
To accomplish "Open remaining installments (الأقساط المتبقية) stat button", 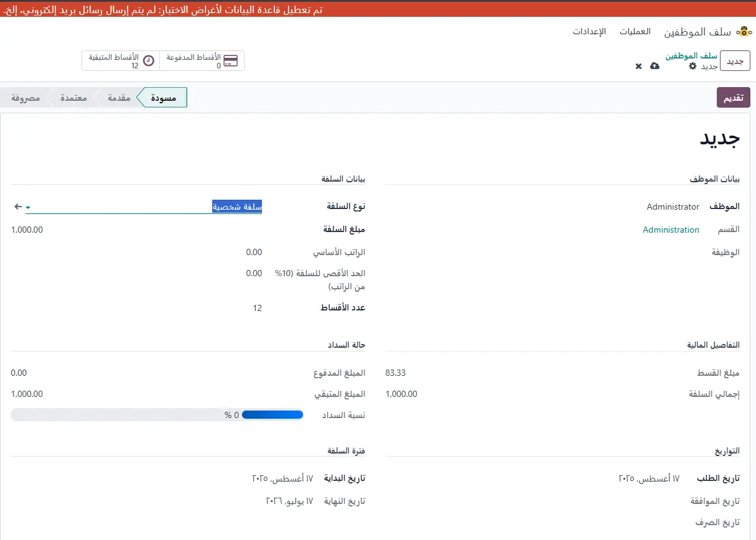I will 121,61.
